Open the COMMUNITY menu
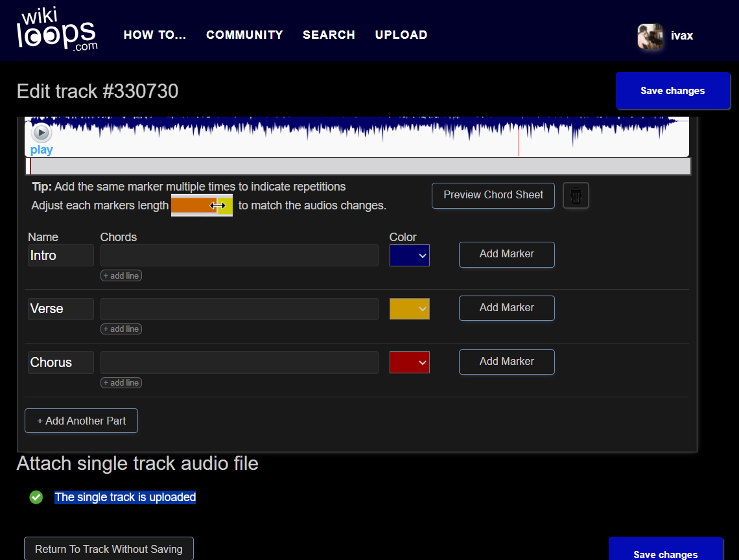739x560 pixels. click(244, 35)
